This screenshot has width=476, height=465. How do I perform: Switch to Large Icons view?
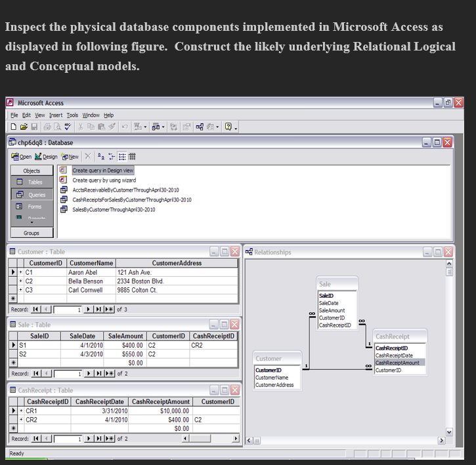click(x=101, y=157)
